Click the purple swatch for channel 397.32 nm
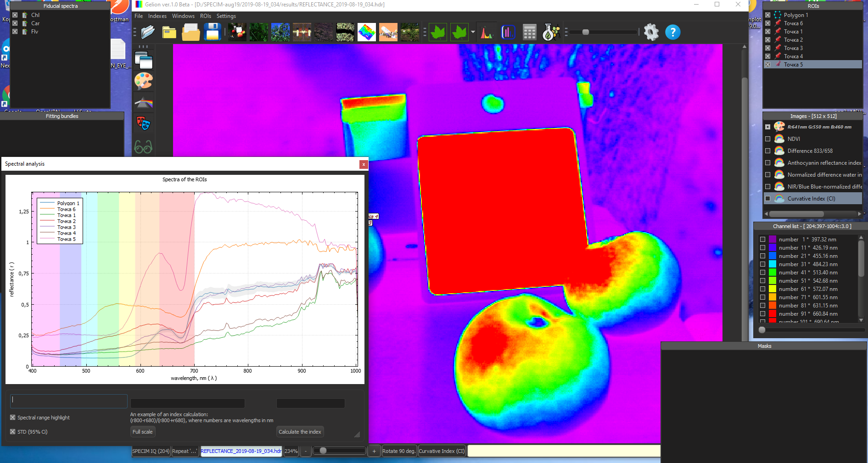This screenshot has height=463, width=868. tap(773, 240)
